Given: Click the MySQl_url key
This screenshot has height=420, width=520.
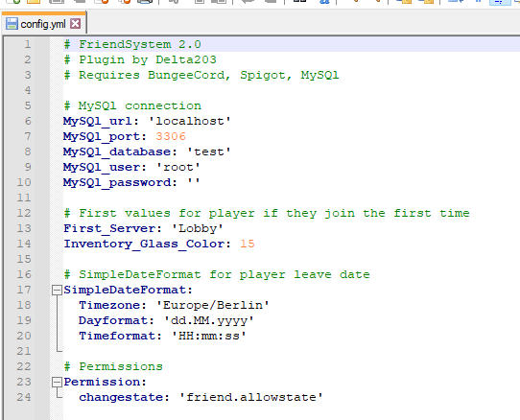Looking at the screenshot, I should [99, 121].
